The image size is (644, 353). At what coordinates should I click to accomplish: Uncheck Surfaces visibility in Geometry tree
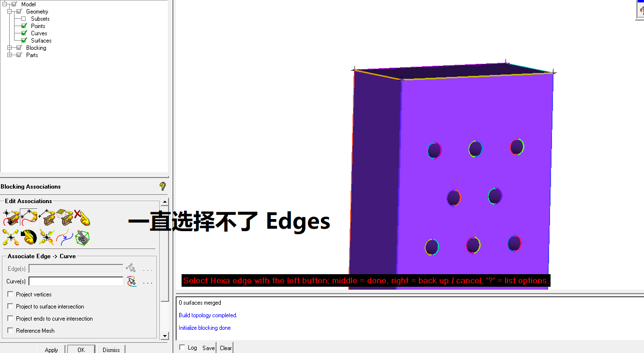click(x=24, y=41)
